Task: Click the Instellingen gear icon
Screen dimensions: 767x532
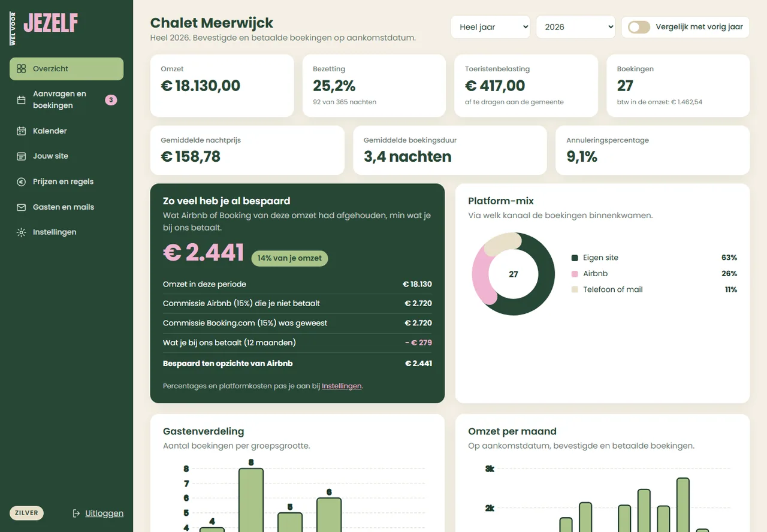Action: [21, 232]
